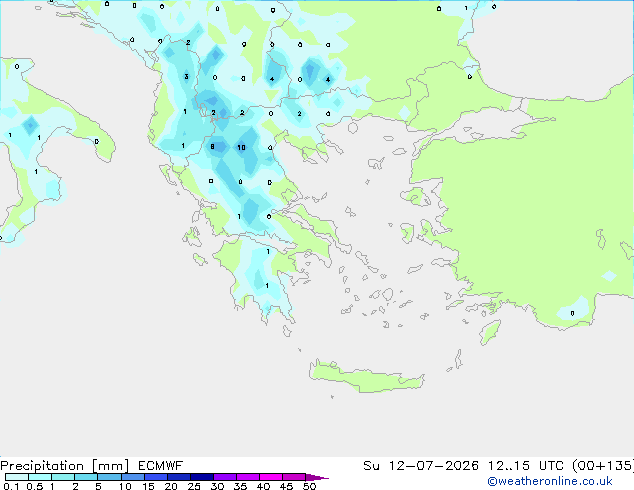Click the 25–30 mm dark navy legend box
634x490 pixels.
click(201, 477)
